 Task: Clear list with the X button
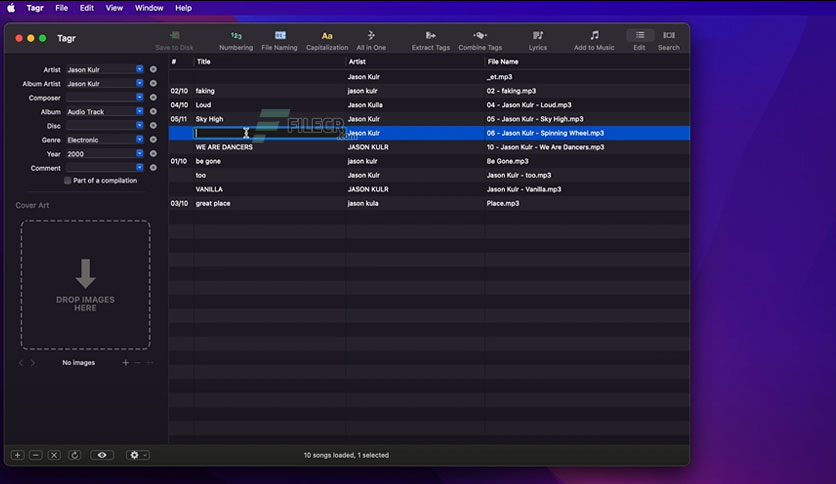(x=54, y=455)
